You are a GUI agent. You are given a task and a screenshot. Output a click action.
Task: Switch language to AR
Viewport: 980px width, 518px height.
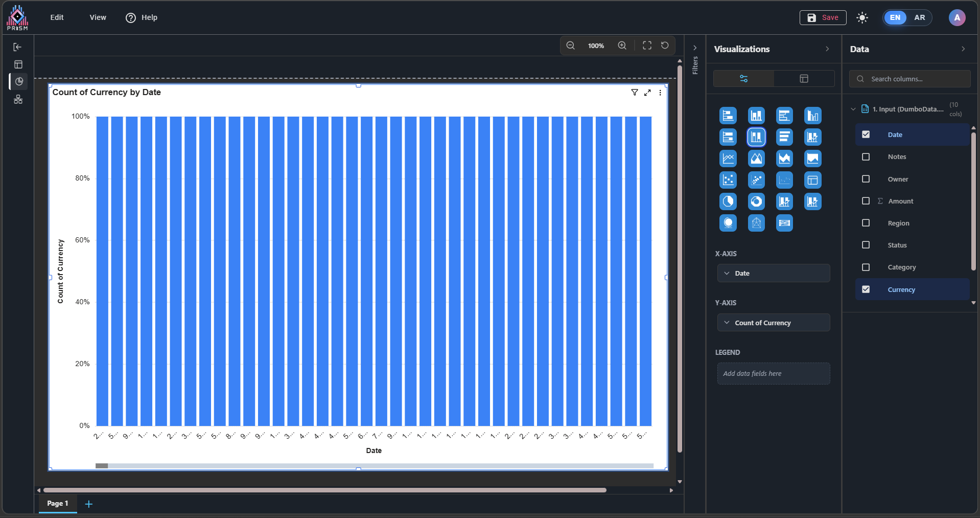click(x=919, y=18)
